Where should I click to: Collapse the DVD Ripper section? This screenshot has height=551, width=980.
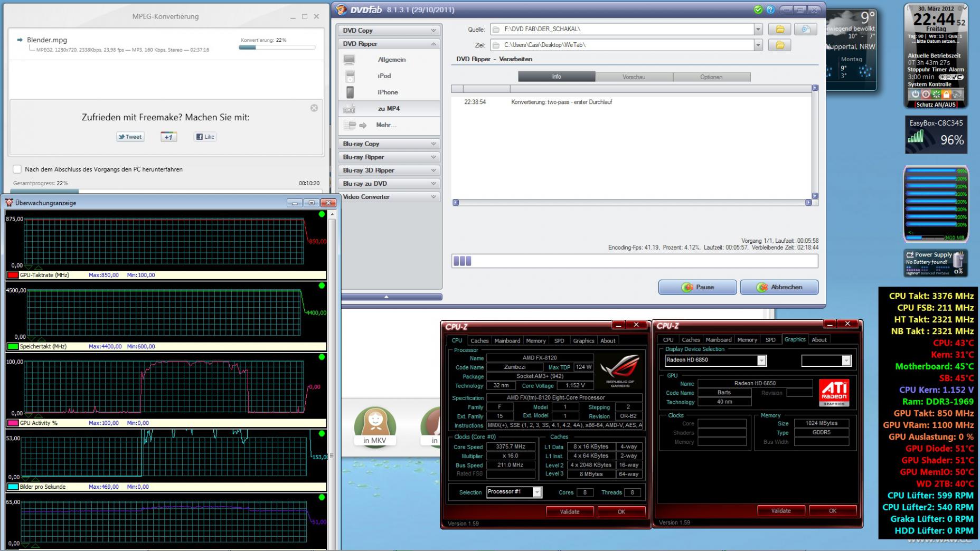(x=389, y=44)
